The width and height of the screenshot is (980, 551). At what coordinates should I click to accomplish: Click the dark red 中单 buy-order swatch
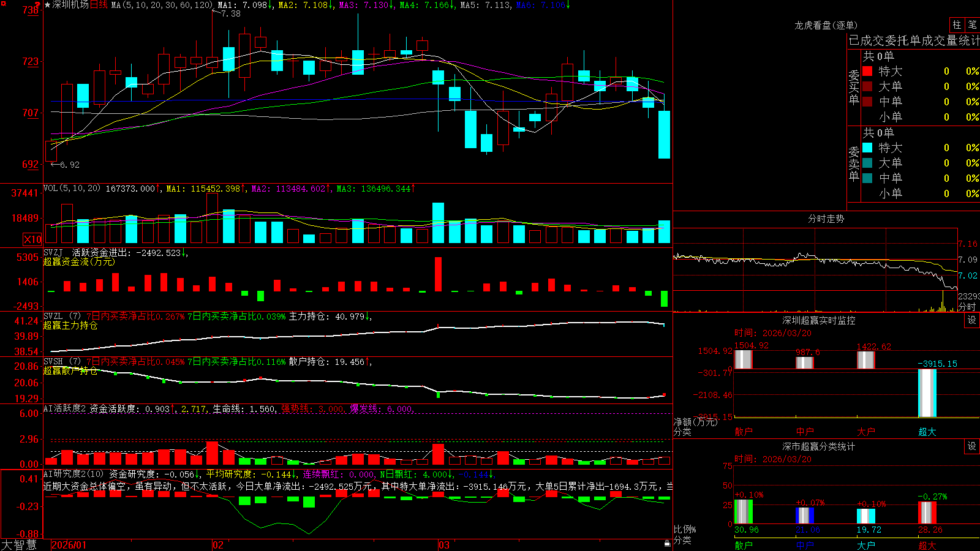[867, 102]
